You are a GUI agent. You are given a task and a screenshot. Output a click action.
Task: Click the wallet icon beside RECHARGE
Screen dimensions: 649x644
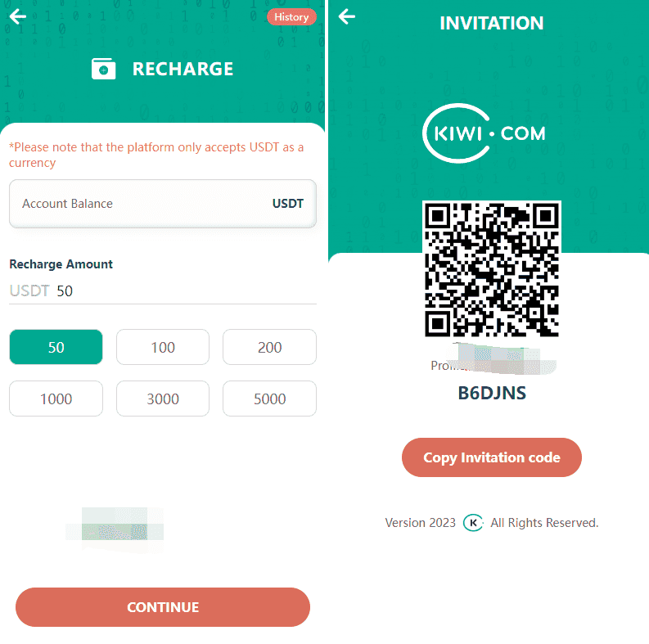point(103,69)
